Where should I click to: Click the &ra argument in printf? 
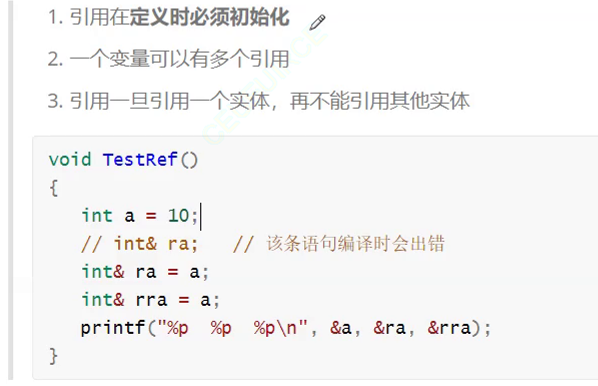point(389,328)
